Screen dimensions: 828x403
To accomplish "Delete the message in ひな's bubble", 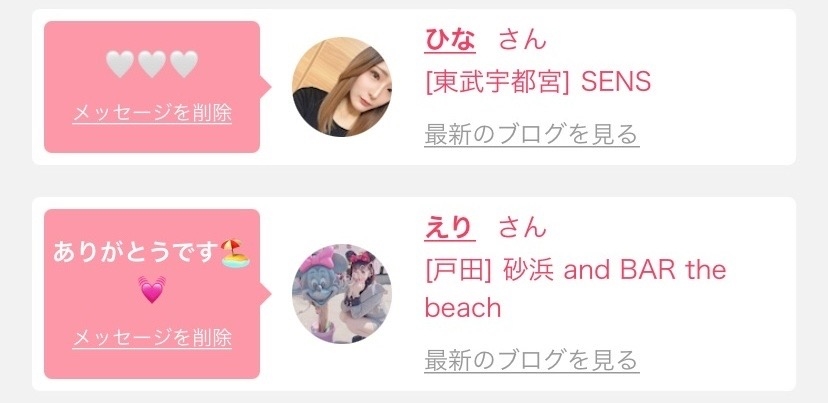I will click(152, 113).
